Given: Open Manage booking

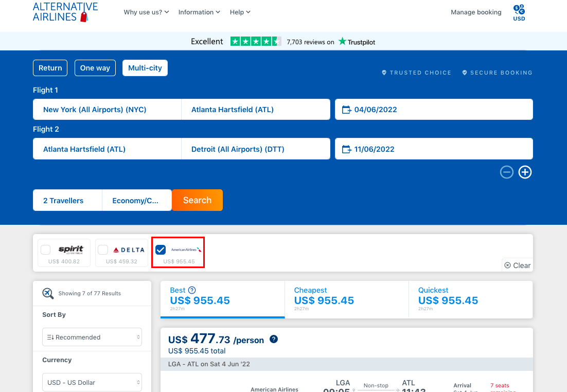Looking at the screenshot, I should click(x=476, y=12).
